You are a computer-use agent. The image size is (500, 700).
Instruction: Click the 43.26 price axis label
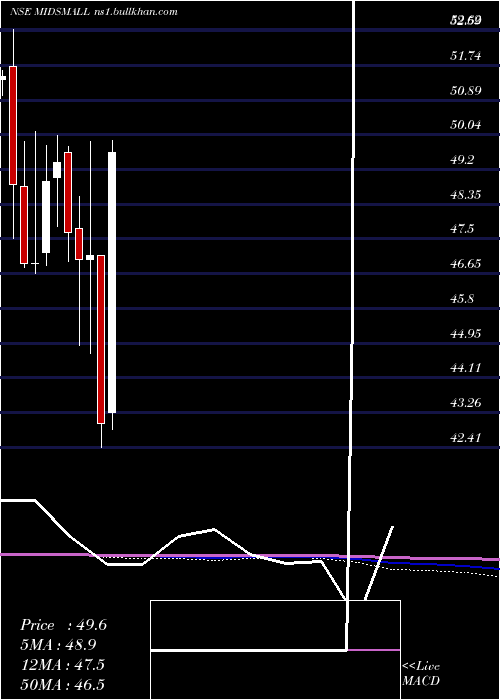pos(466,403)
